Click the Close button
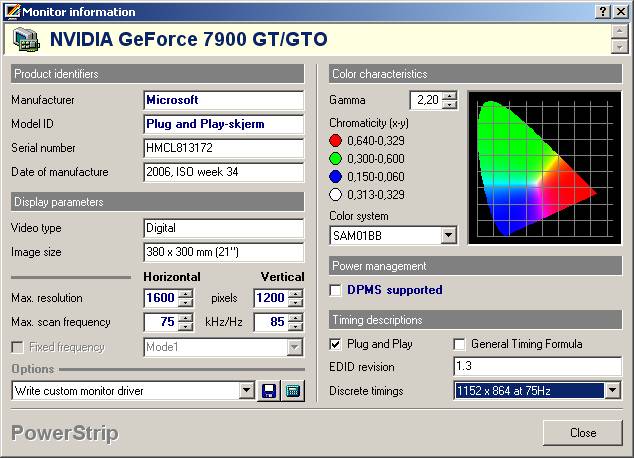Image resolution: width=634 pixels, height=458 pixels. pyautogui.click(x=583, y=433)
